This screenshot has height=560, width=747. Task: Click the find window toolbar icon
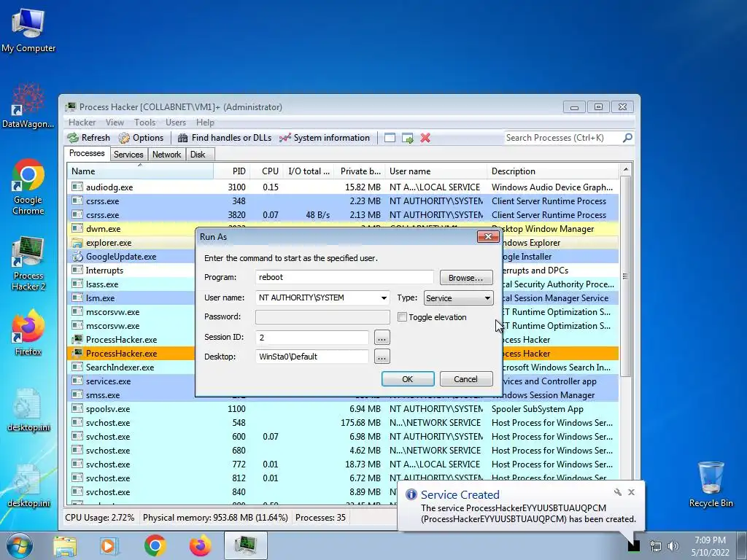coord(390,138)
